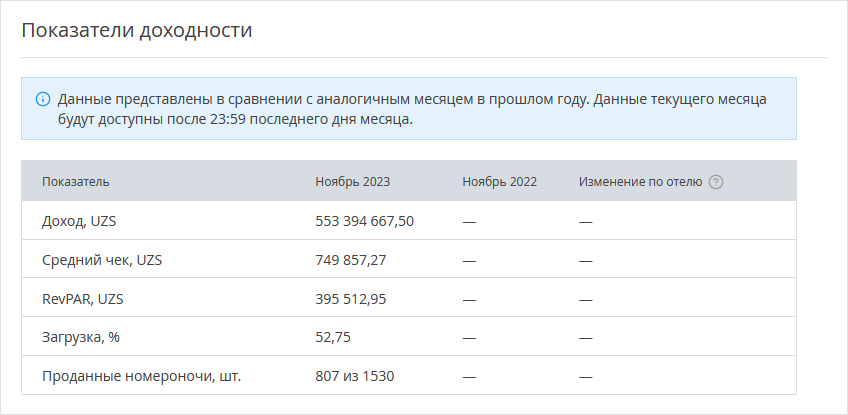The height and width of the screenshot is (415, 848).
Task: Click the RevPAR value 395 512,95
Action: [351, 299]
